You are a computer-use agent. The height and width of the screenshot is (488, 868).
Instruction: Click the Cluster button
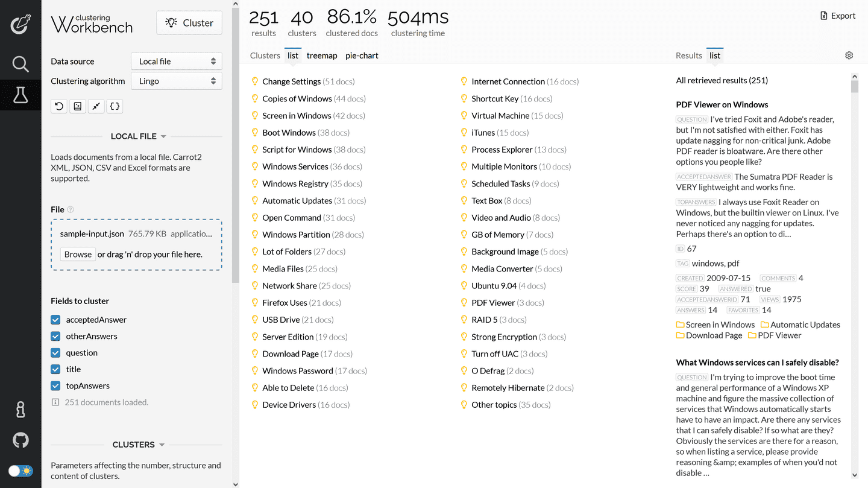(x=189, y=23)
